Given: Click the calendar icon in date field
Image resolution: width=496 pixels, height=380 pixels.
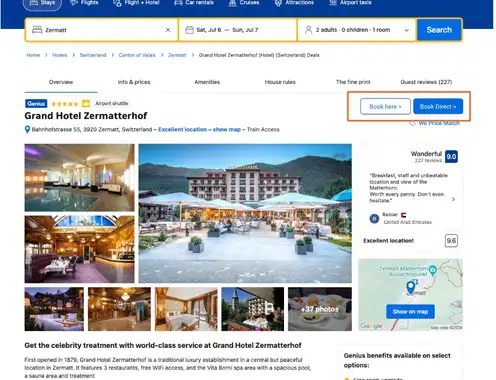Looking at the screenshot, I should point(189,30).
